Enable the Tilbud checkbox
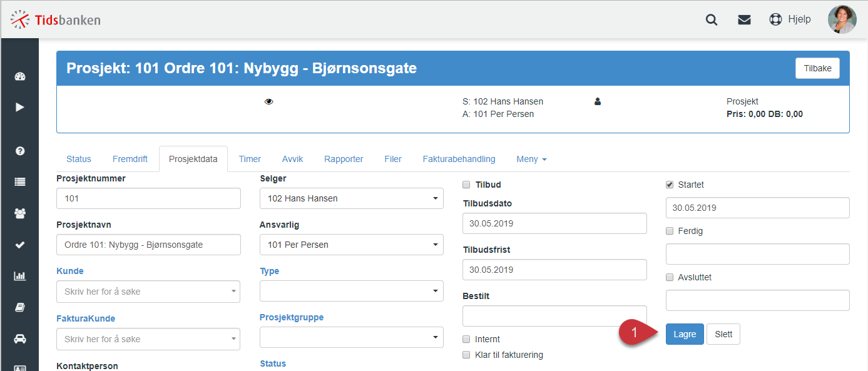The height and width of the screenshot is (371, 868). 466,185
